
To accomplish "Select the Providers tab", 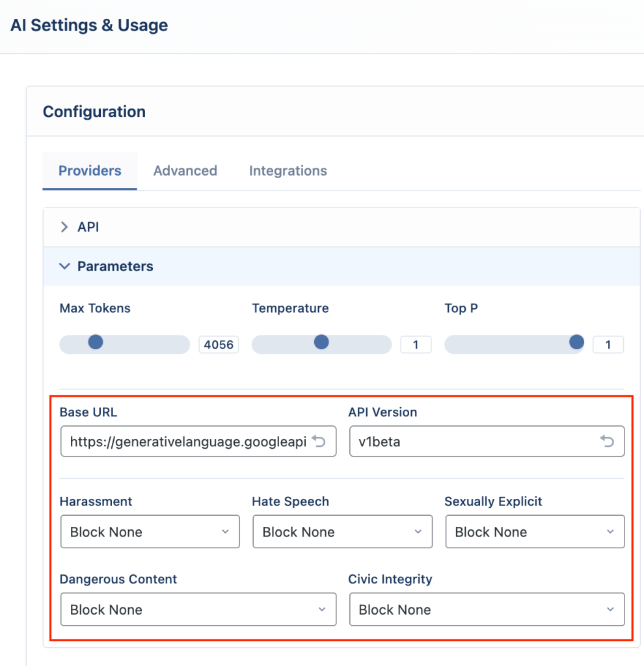I will [90, 171].
